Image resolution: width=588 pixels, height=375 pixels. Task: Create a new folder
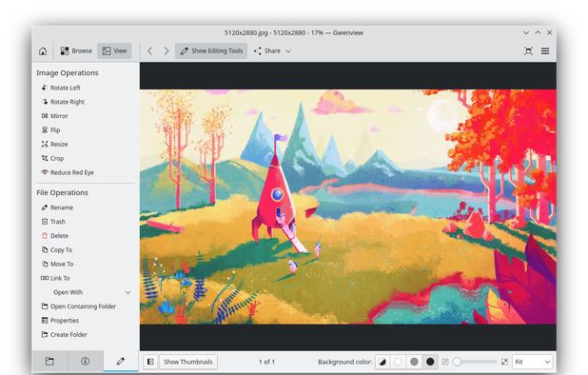coord(64,334)
